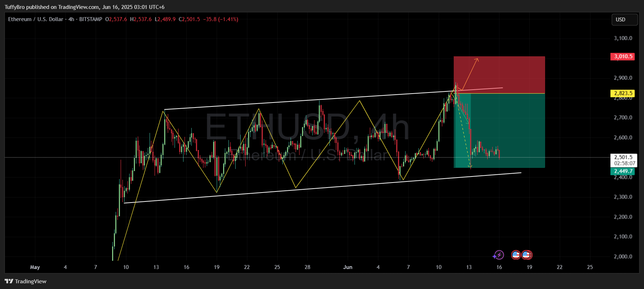Click the red 3,010.5 stop price label
The image size is (644, 289).
[x=623, y=56]
